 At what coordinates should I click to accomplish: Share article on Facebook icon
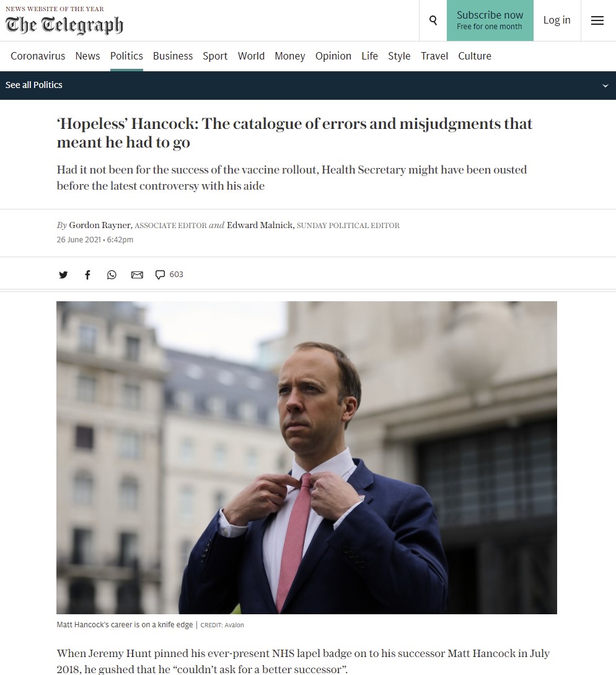click(87, 275)
